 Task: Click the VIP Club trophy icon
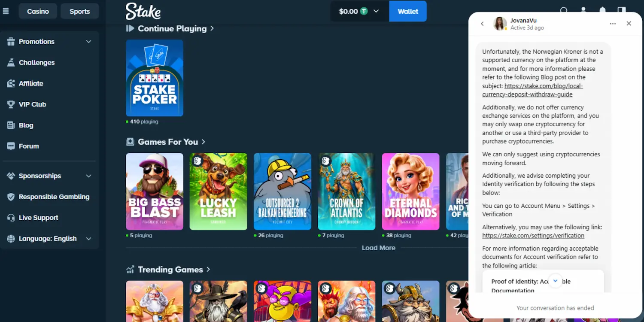tap(11, 104)
